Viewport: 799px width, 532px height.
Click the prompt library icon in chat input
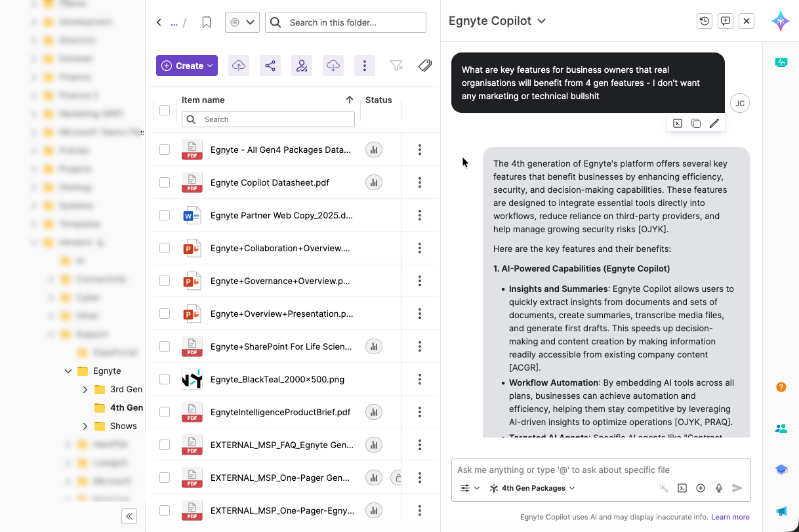[x=682, y=488]
